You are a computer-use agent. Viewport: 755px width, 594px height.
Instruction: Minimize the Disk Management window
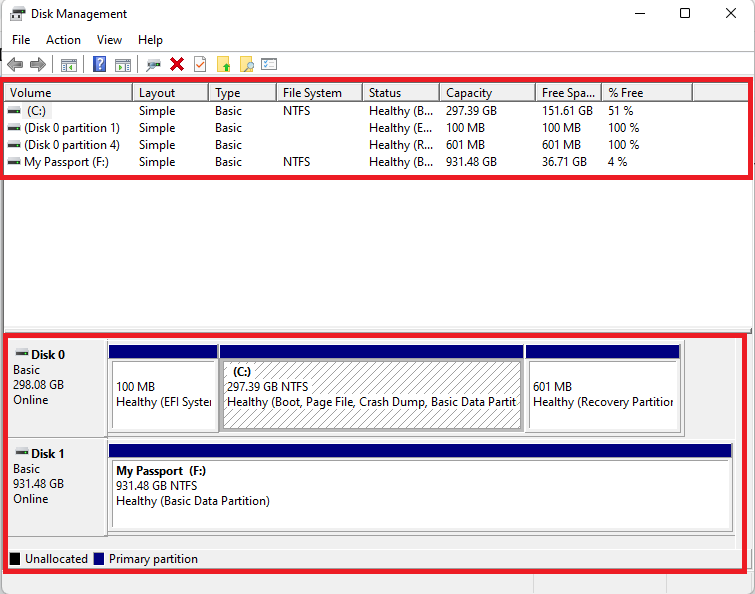coord(640,13)
